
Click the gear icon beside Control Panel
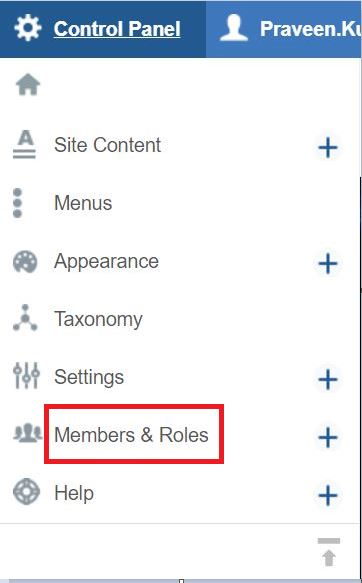click(x=28, y=28)
